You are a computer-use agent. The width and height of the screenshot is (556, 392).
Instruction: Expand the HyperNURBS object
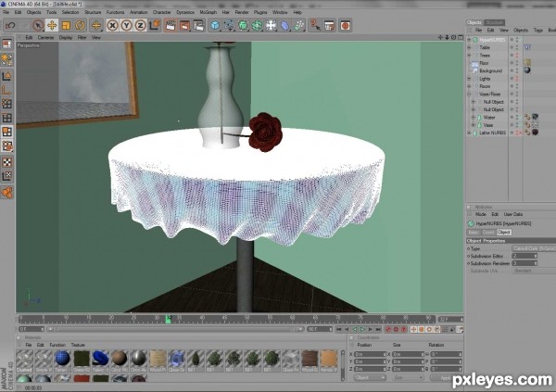(469, 40)
